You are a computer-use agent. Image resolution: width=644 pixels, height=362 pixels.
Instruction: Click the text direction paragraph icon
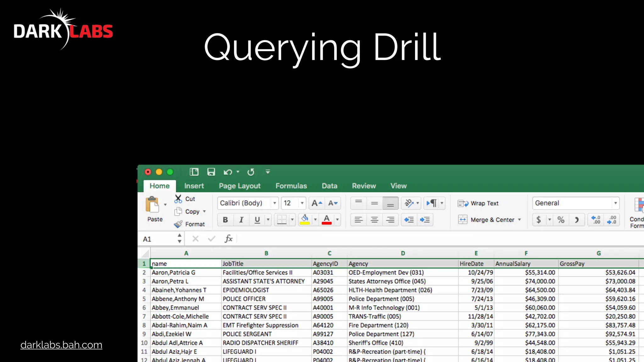(x=432, y=203)
